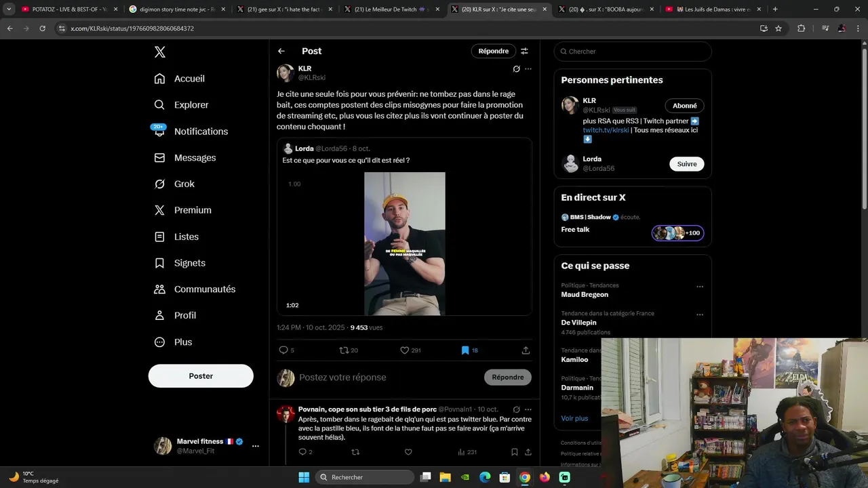868x488 pixels.
Task: Like the KLR post with 291 likes
Action: coord(405,350)
